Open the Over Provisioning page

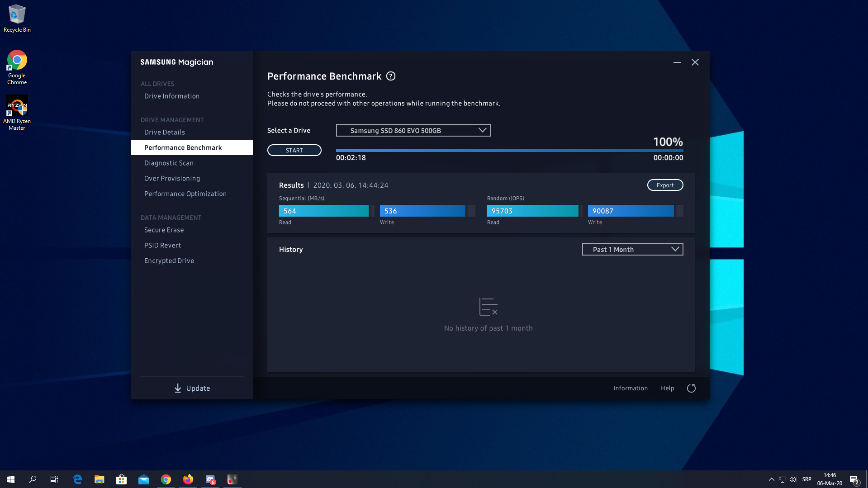[172, 178]
